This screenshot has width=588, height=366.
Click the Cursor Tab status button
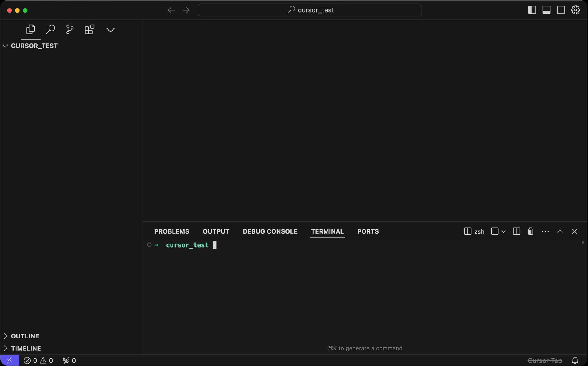click(x=544, y=360)
